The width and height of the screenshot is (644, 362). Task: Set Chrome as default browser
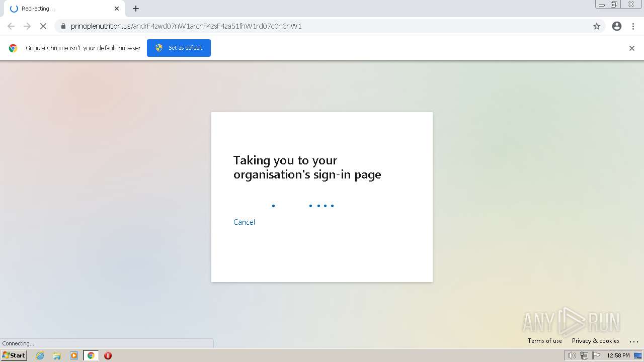[179, 48]
